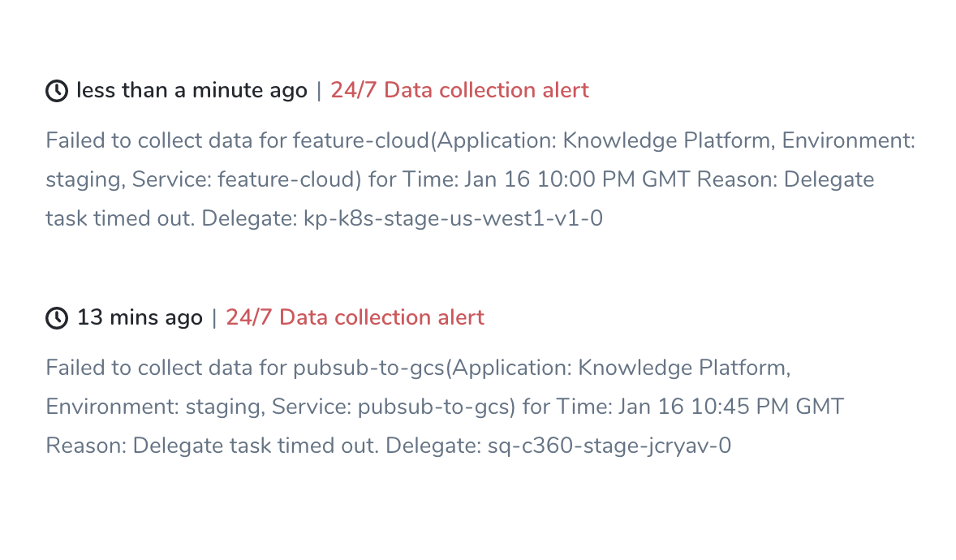Click the separator bar after 'less than a minute ago'
The image size is (956, 560).
(318, 91)
